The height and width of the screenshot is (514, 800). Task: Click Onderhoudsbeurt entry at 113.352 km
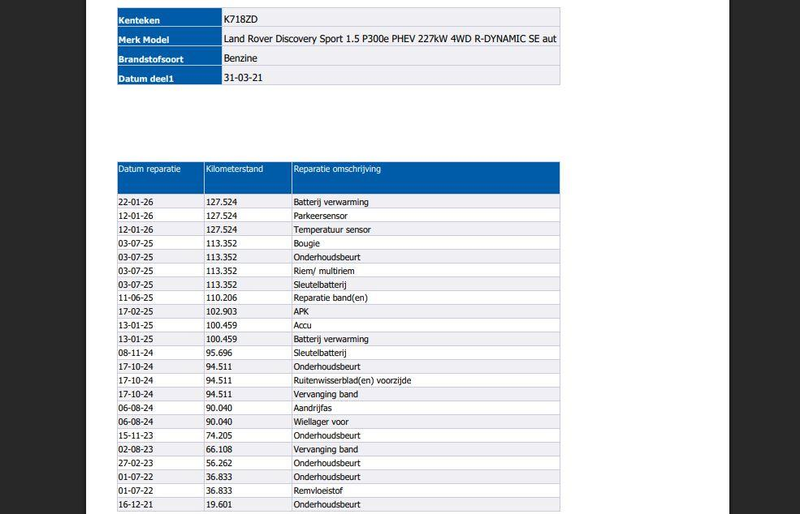(327, 257)
